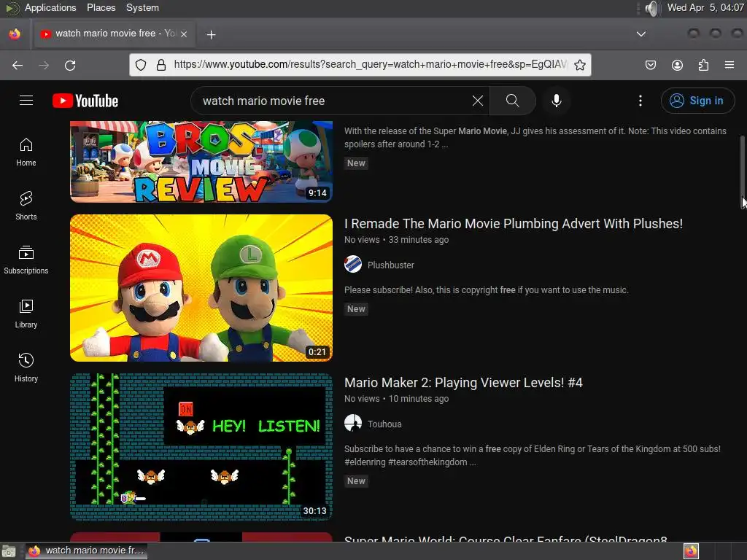Click the No views 10 minutes ago text

pyautogui.click(x=396, y=399)
